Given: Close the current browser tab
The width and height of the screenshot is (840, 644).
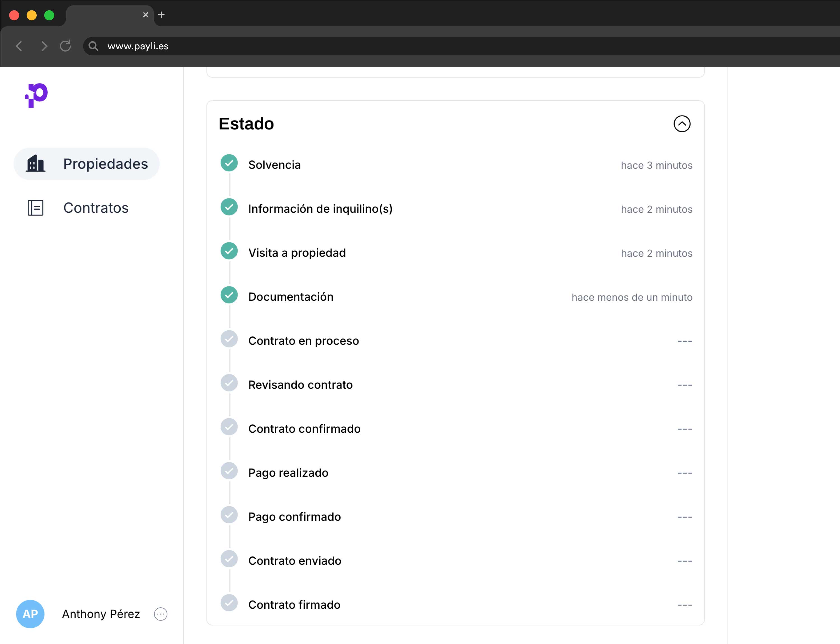Looking at the screenshot, I should pos(146,15).
